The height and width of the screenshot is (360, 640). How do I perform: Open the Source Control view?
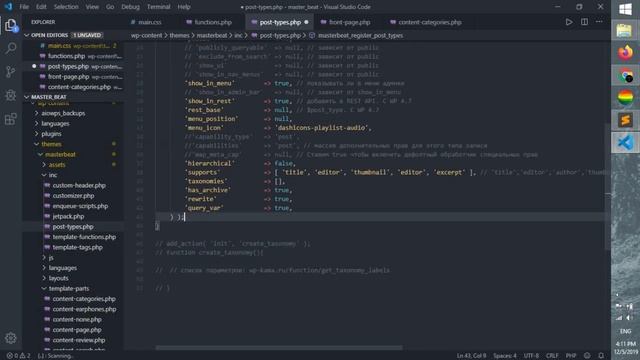click(11, 72)
